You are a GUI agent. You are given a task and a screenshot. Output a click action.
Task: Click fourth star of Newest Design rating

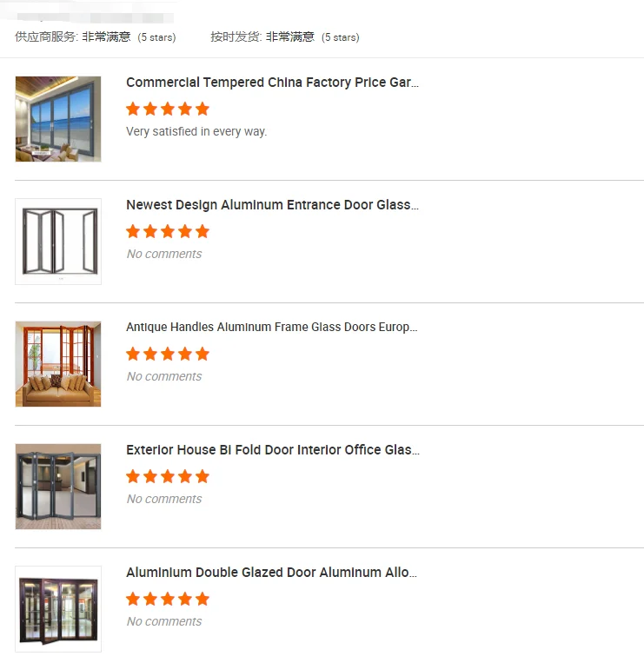pyautogui.click(x=185, y=231)
